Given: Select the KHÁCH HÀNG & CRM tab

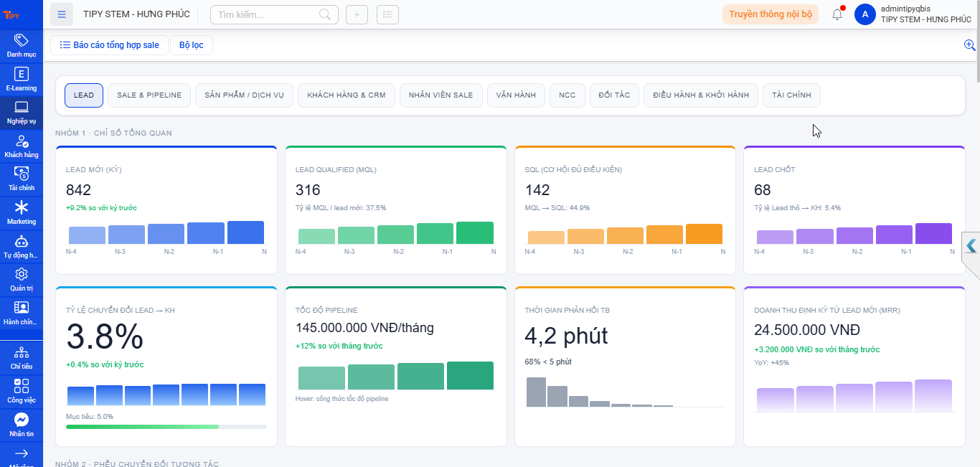Looking at the screenshot, I should pos(347,95).
